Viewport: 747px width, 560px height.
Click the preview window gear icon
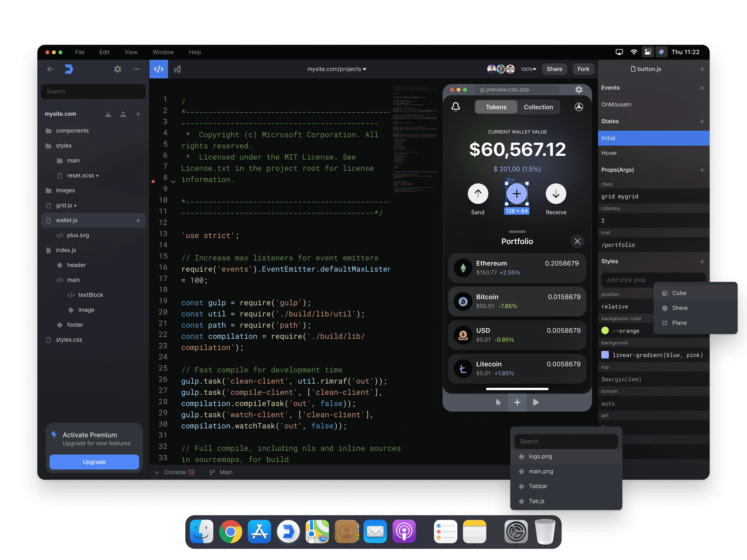[x=578, y=89]
